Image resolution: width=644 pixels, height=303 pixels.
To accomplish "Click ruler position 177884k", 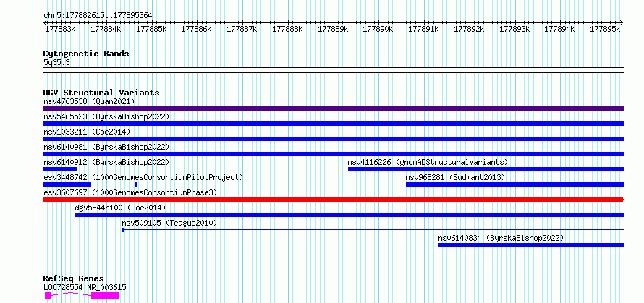I will (x=106, y=29).
